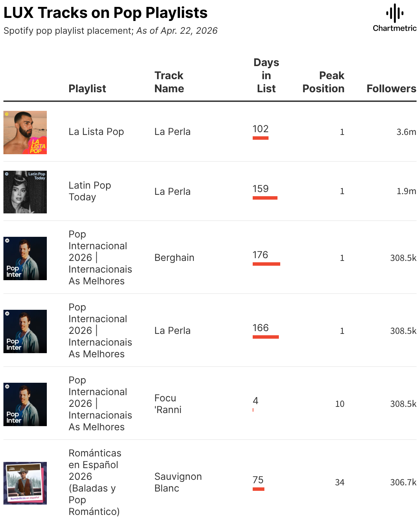The height and width of the screenshot is (528, 420).
Task: Click the Spotify badge on Latin Pop Today cover
Action: pos(7,174)
